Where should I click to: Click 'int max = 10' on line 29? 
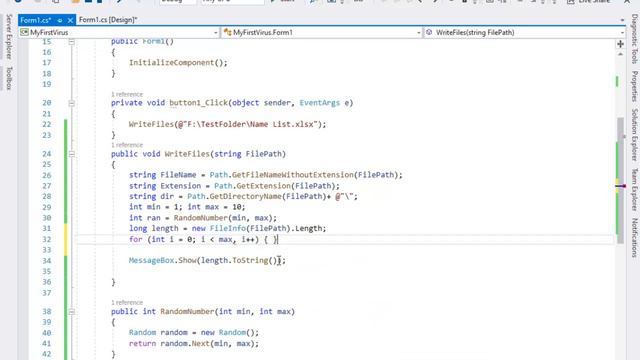tap(215, 207)
